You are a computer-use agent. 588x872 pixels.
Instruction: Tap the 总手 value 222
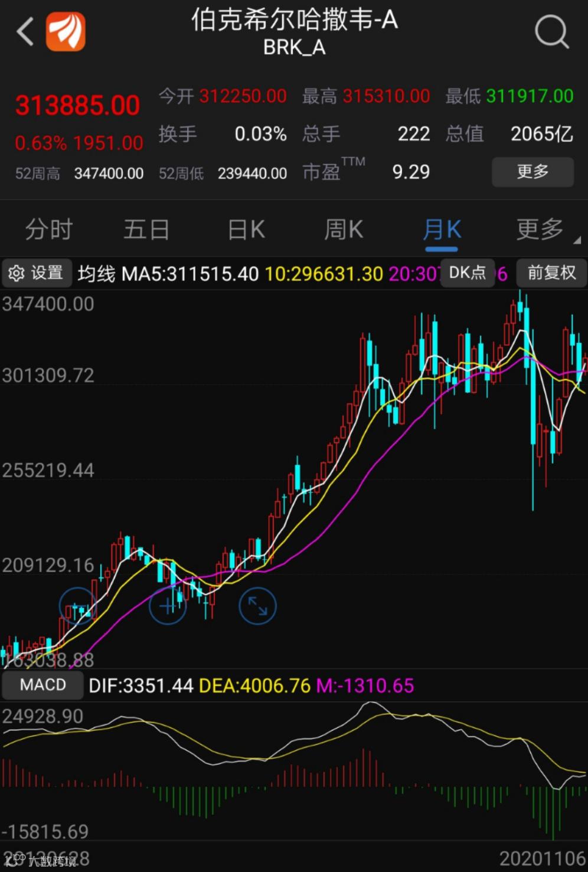click(x=414, y=134)
